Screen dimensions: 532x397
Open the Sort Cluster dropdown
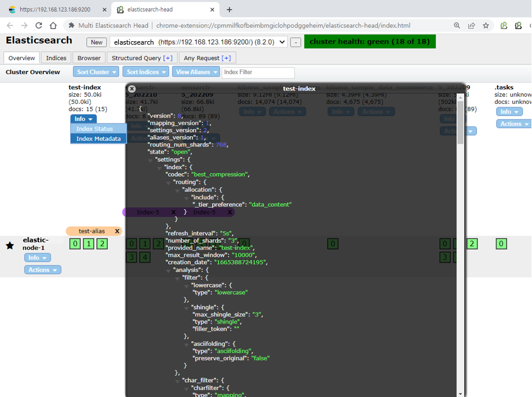click(96, 72)
